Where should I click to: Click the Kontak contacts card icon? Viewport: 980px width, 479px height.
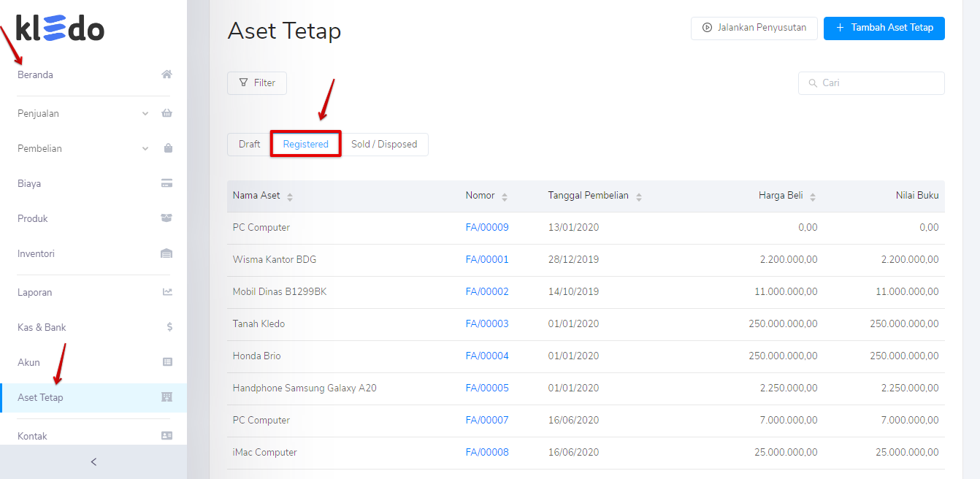click(166, 434)
